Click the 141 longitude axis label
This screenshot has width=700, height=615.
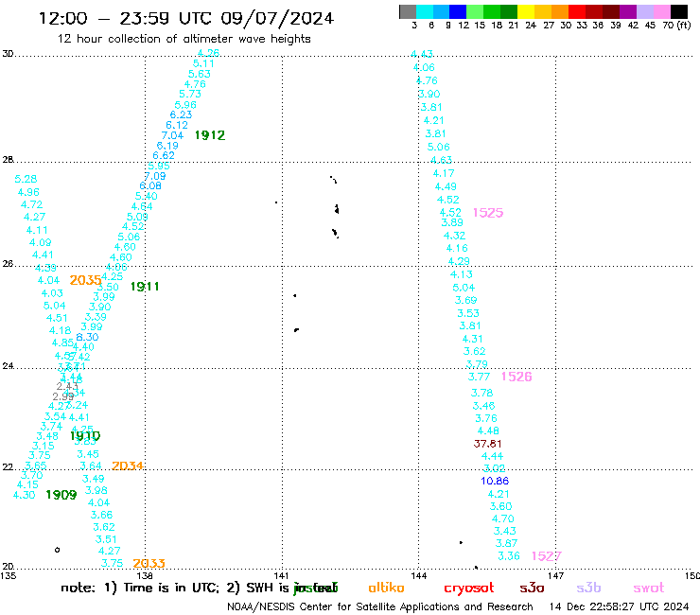click(x=281, y=575)
